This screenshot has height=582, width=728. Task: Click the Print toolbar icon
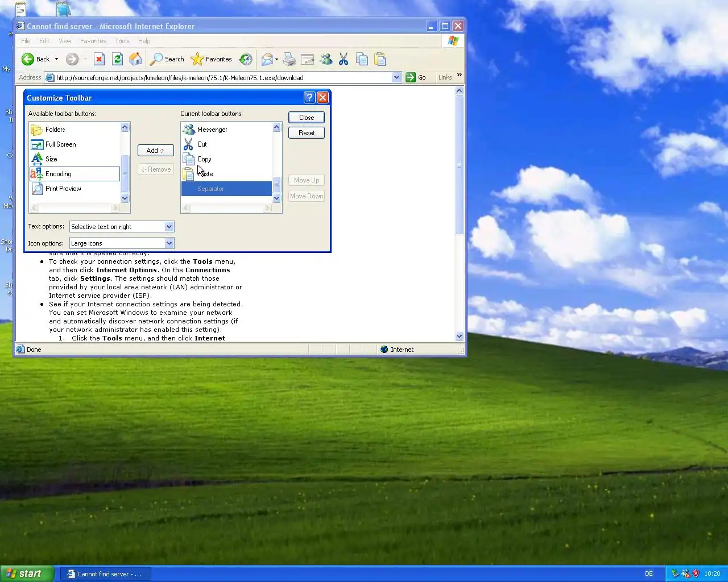pyautogui.click(x=289, y=59)
